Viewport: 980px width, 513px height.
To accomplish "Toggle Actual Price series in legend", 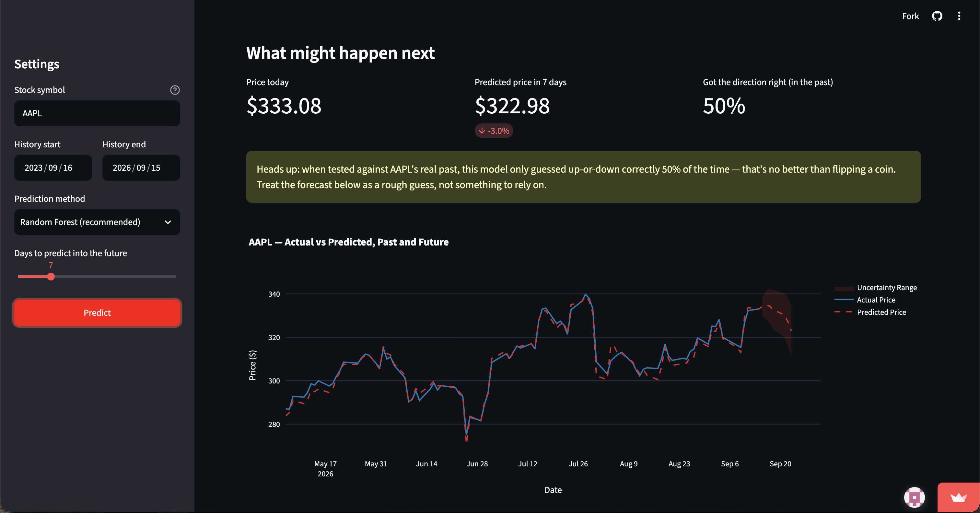I will tap(865, 300).
